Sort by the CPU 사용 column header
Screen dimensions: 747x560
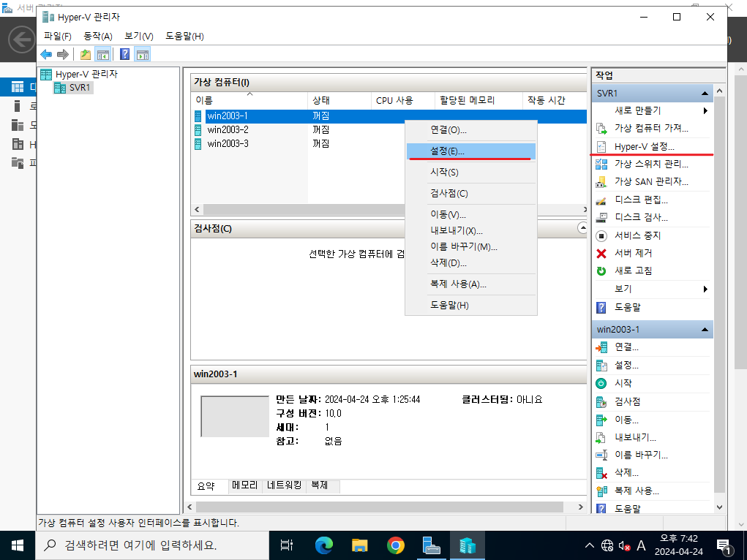(403, 100)
